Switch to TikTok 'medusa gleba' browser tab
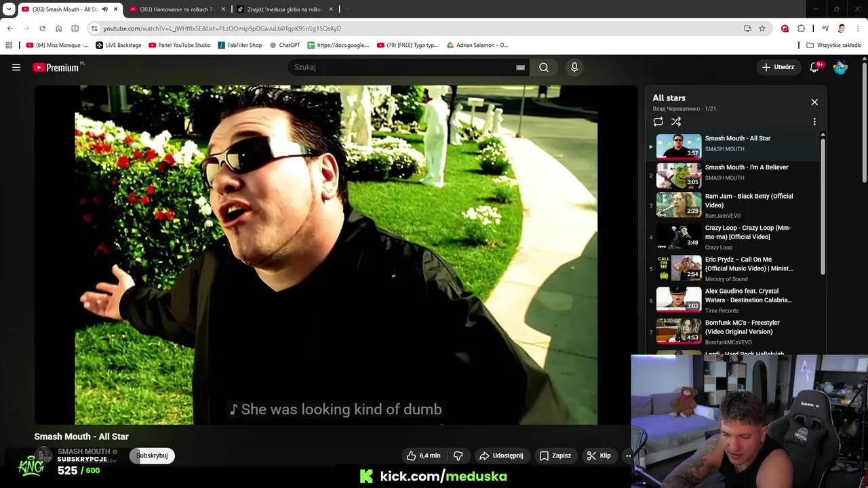The image size is (868, 488). pyautogui.click(x=284, y=9)
